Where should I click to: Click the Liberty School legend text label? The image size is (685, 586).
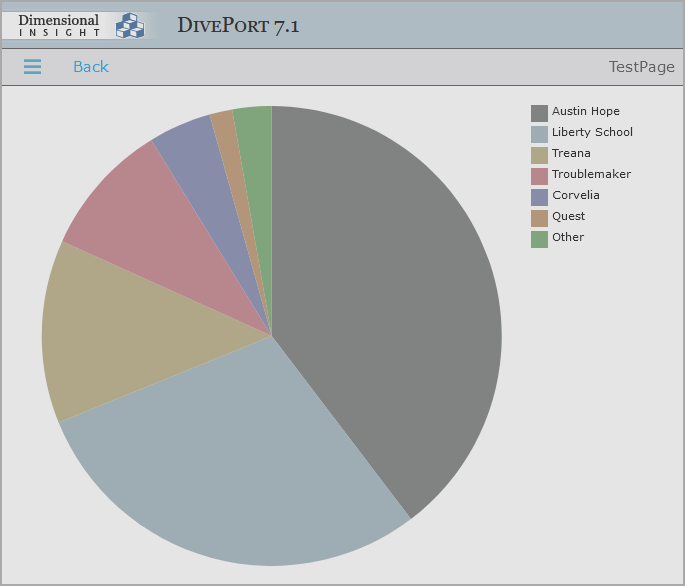(x=592, y=133)
